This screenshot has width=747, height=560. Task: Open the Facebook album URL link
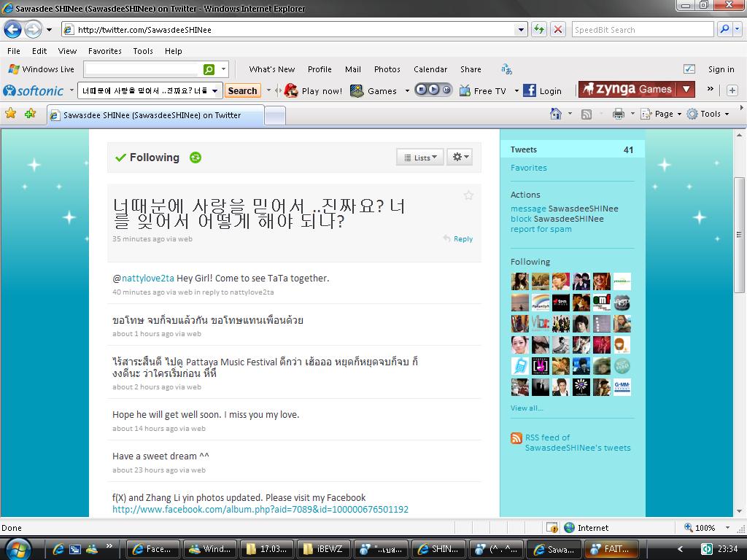pyautogui.click(x=260, y=509)
